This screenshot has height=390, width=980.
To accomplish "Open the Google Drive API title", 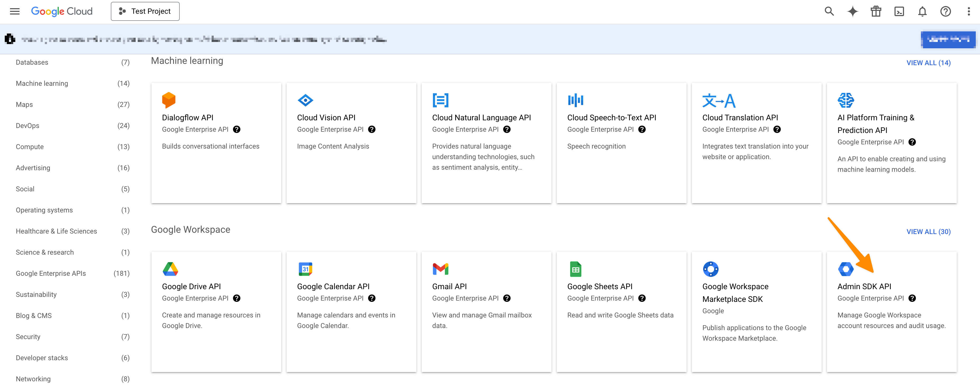I will pyautogui.click(x=191, y=287).
